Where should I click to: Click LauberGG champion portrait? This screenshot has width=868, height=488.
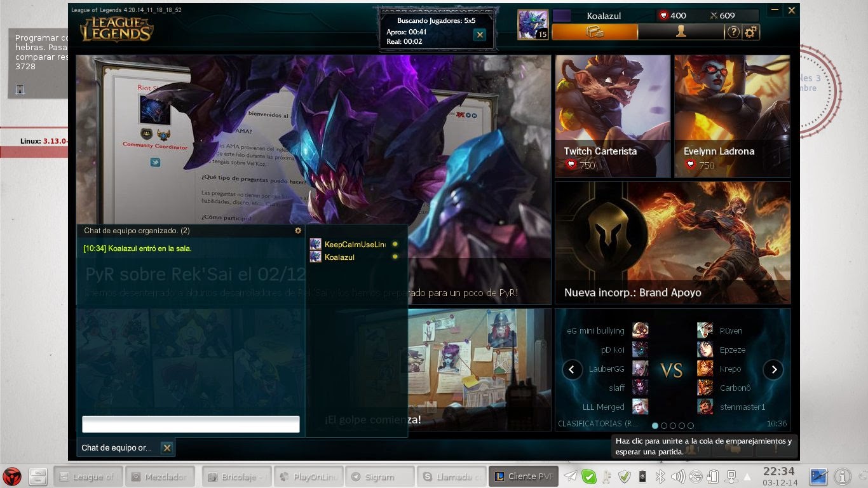point(640,369)
